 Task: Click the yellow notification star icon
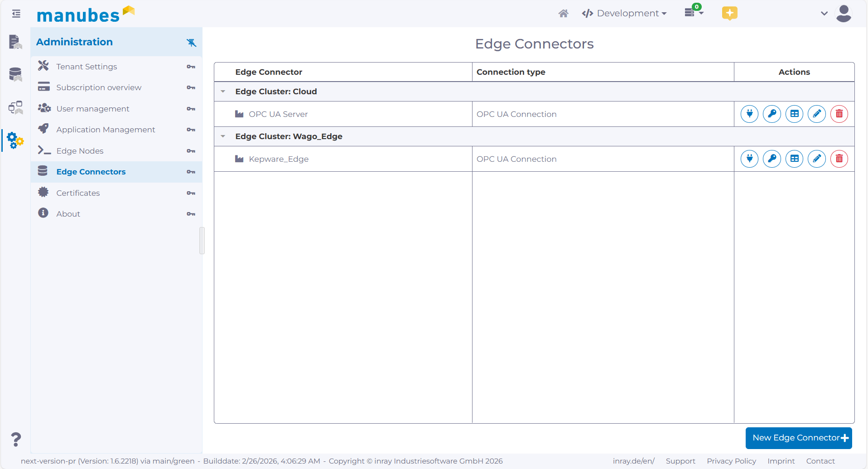[x=729, y=13]
